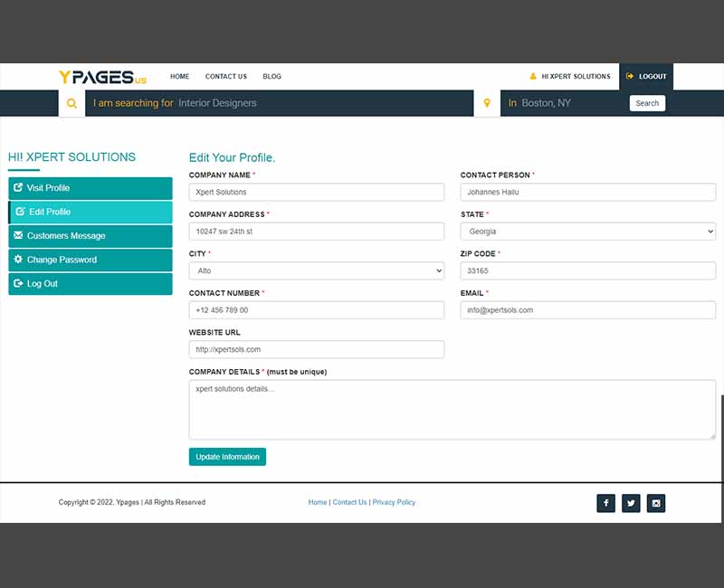Click the LOGOUT button in the header
Screen dimensions: 724x588
646,77
